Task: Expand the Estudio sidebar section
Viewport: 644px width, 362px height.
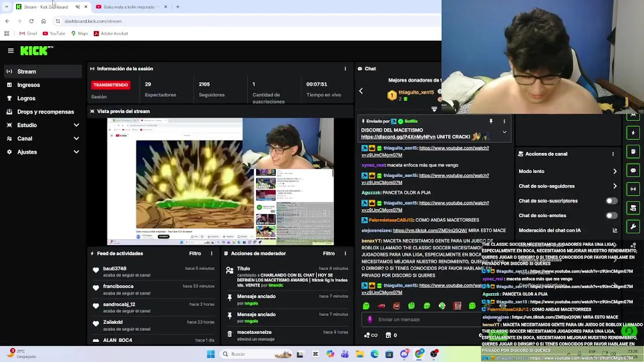Action: click(76, 125)
